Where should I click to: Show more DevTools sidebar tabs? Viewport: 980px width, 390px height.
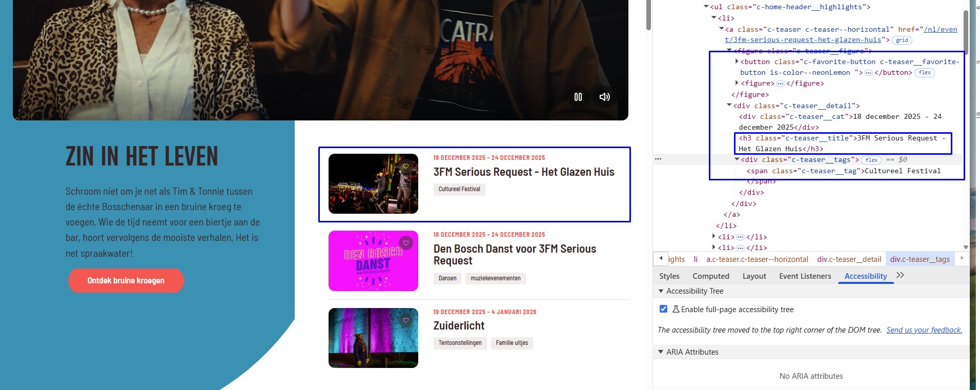900,276
